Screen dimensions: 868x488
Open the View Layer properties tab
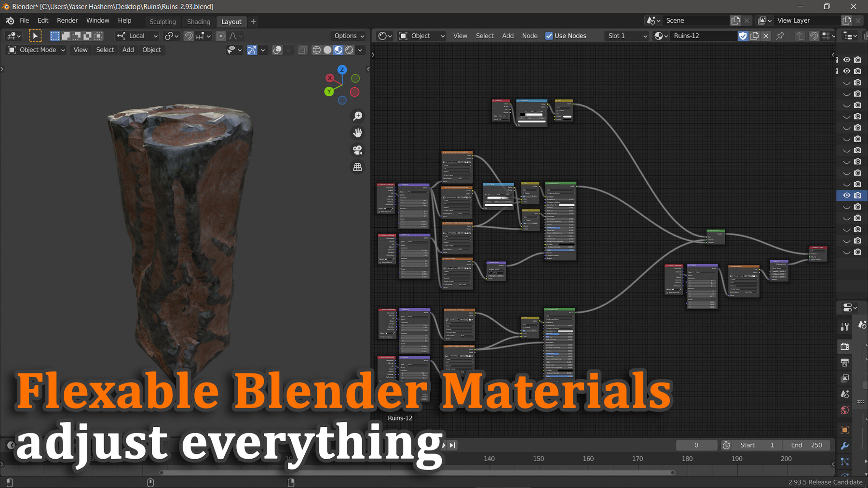point(844,378)
